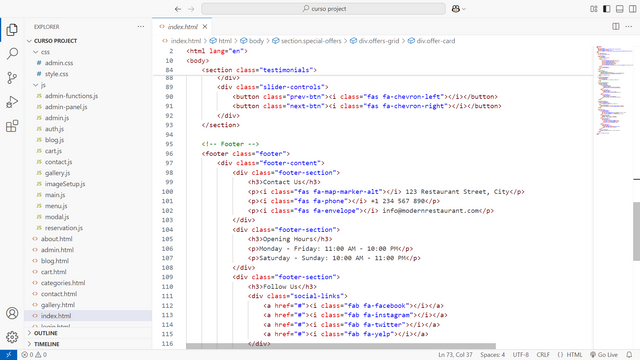
Task: Close the index.html tab
Action: [x=205, y=27]
